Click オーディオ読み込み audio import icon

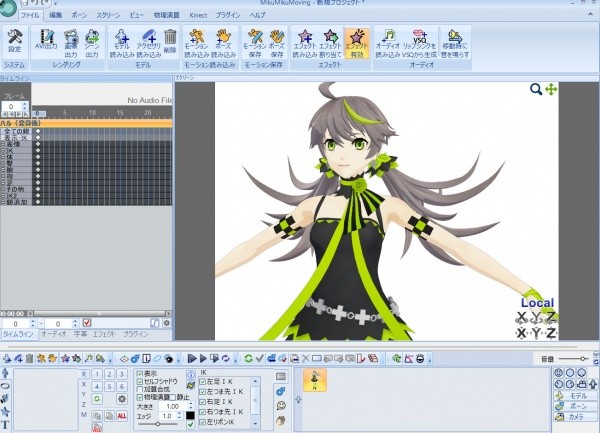[388, 43]
